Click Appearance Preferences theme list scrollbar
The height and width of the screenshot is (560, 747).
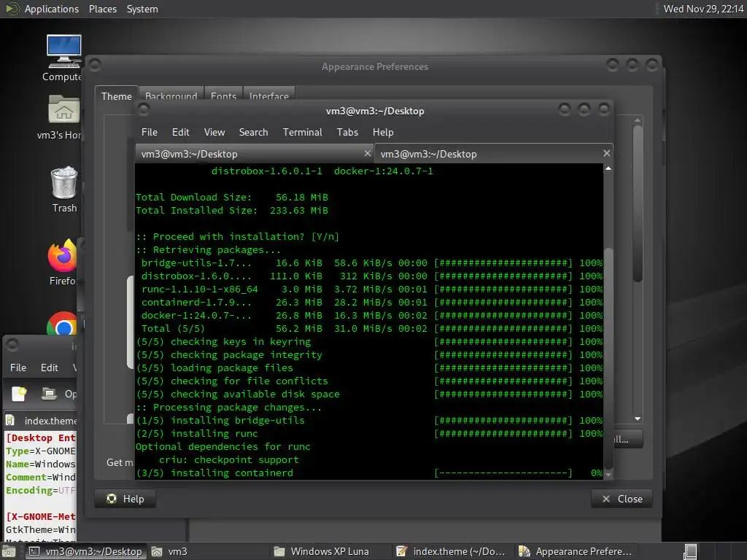638,204
